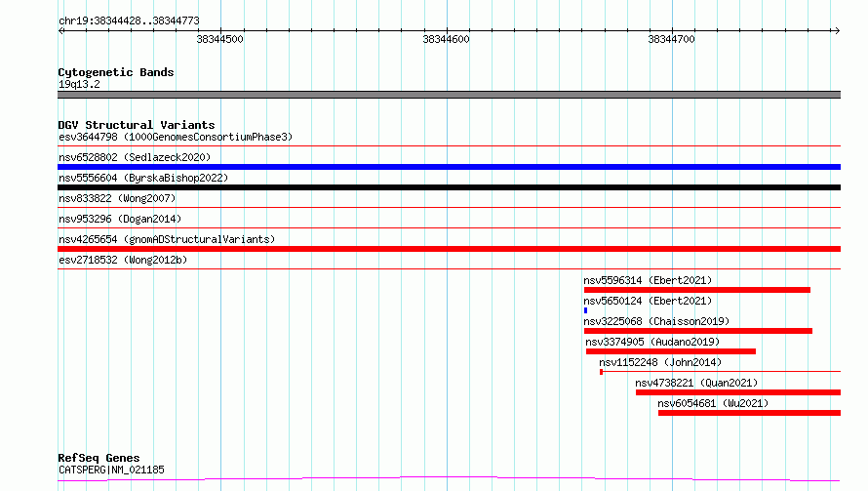The height and width of the screenshot is (491, 868).
Task: Select the Cytogenetic Bands track title
Action: coord(116,72)
